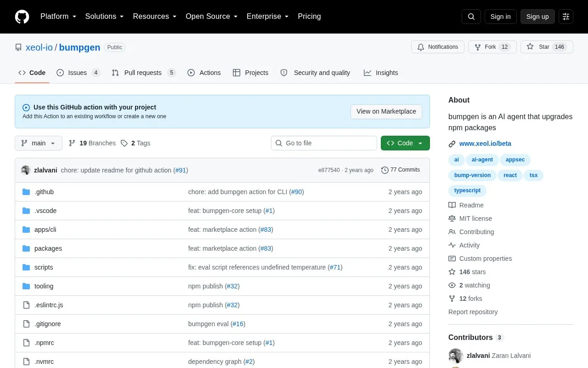This screenshot has height=368, width=588.
Task: Click the forks icon in About
Action: point(452,299)
